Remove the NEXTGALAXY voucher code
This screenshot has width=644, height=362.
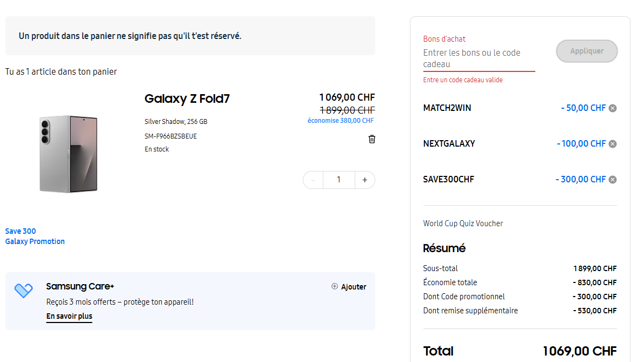coord(613,144)
